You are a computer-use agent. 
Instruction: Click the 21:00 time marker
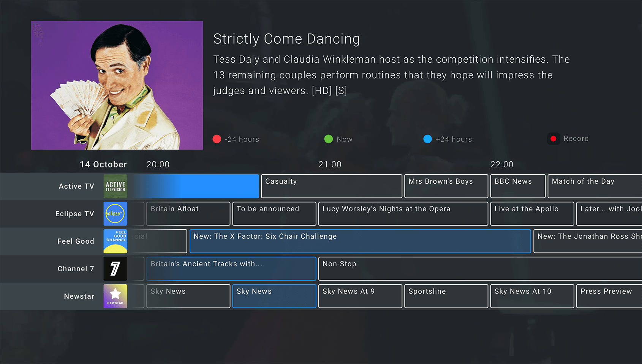[x=330, y=164]
